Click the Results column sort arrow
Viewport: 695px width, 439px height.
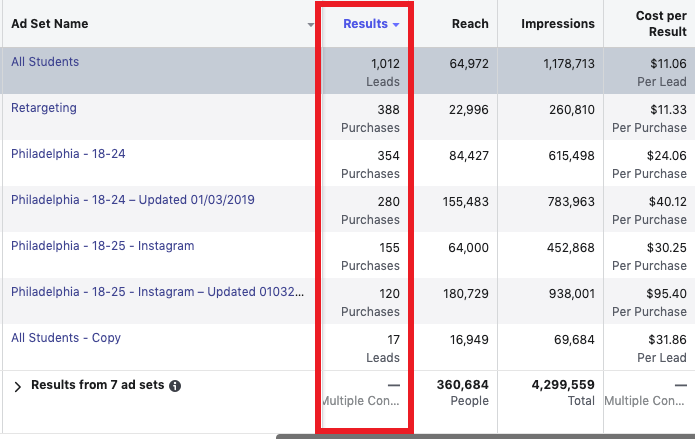click(x=396, y=24)
